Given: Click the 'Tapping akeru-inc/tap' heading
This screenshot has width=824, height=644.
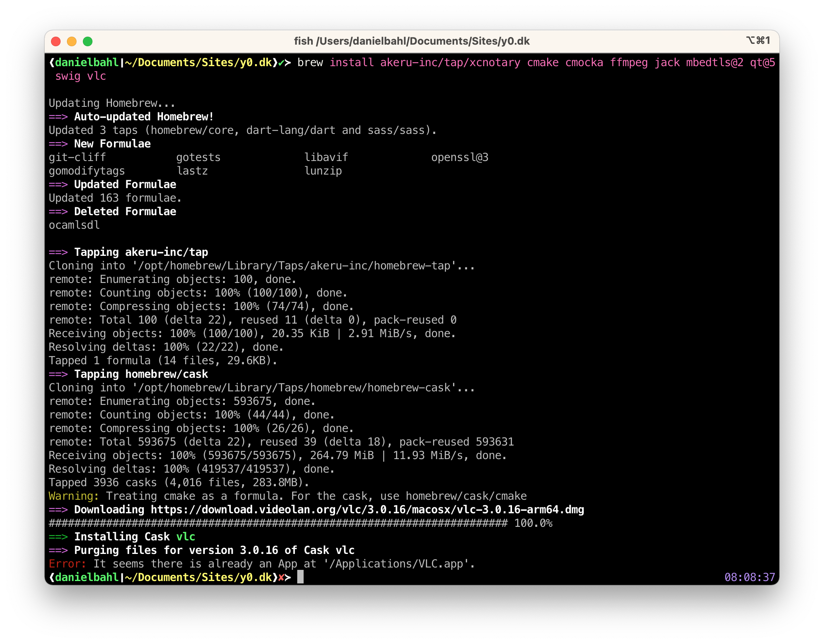Looking at the screenshot, I should pos(141,252).
